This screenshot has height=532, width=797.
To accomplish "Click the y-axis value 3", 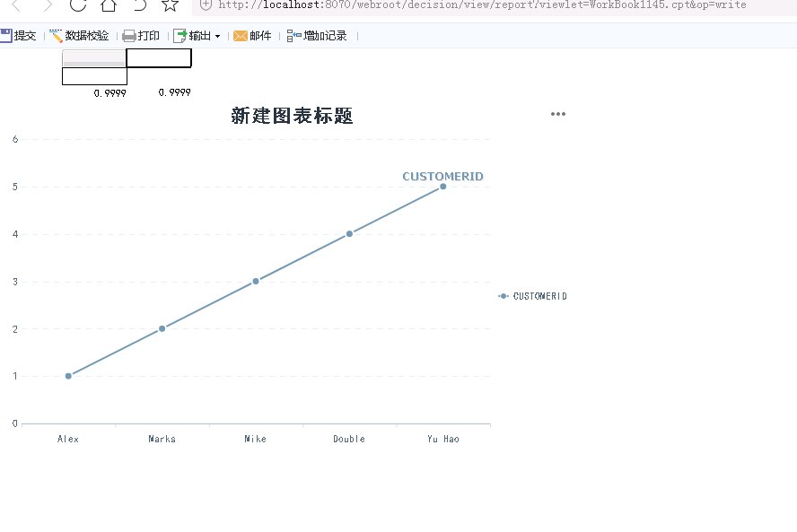I will point(15,282).
